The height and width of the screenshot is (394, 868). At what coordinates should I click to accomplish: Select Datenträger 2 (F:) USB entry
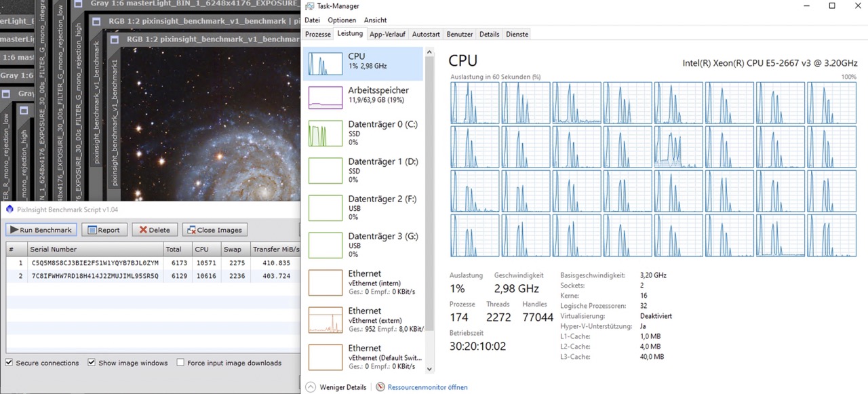tap(363, 208)
